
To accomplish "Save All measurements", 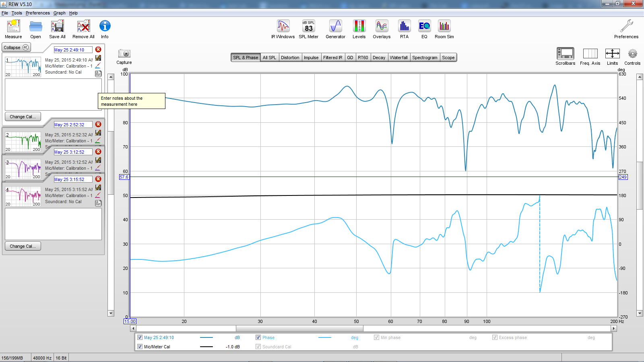I will 57,29.
